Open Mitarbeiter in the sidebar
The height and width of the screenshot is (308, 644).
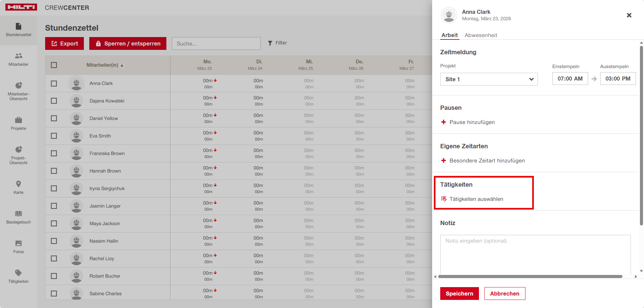pos(19,59)
